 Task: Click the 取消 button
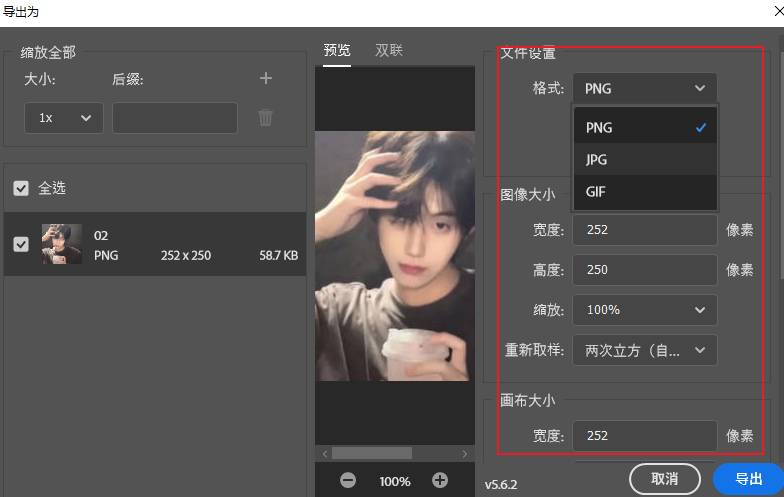pyautogui.click(x=664, y=479)
